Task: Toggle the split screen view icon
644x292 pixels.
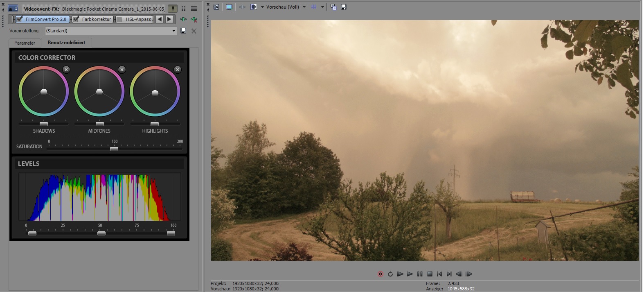Action: (x=254, y=7)
